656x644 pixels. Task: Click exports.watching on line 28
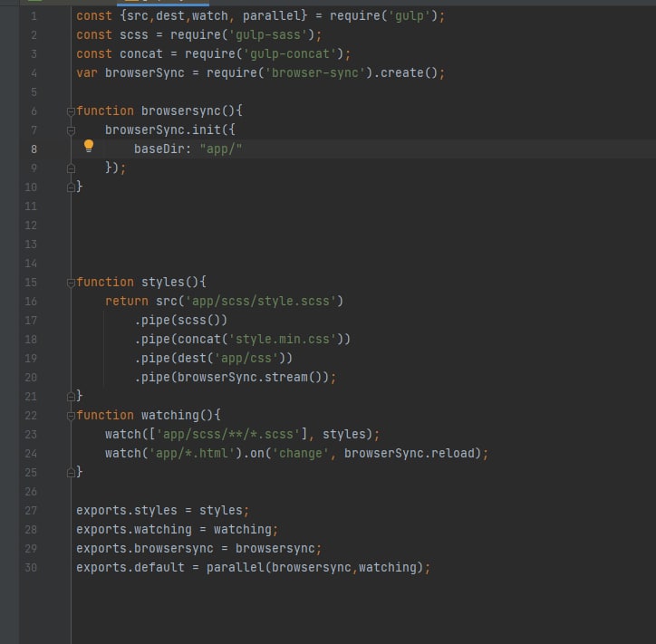click(134, 529)
